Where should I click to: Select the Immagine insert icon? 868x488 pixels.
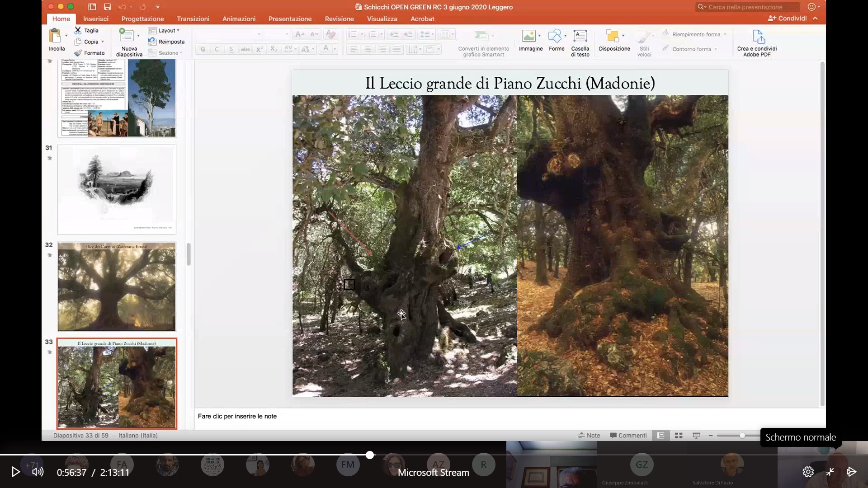click(528, 36)
